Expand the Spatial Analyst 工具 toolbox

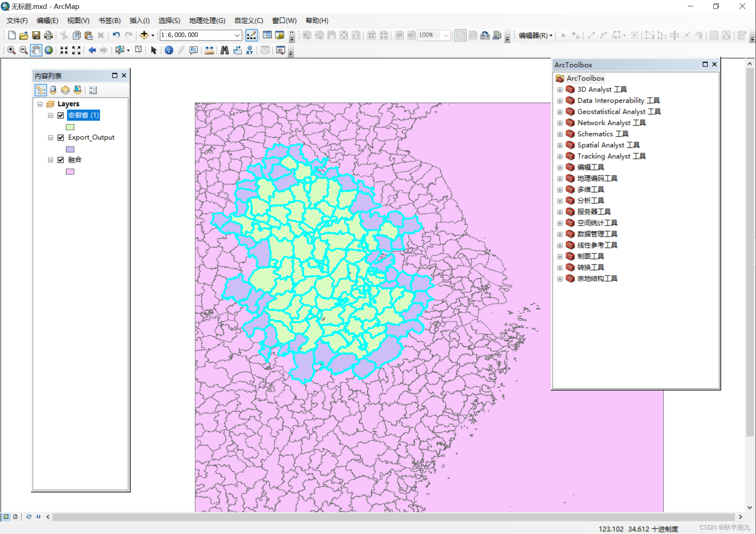[560, 145]
